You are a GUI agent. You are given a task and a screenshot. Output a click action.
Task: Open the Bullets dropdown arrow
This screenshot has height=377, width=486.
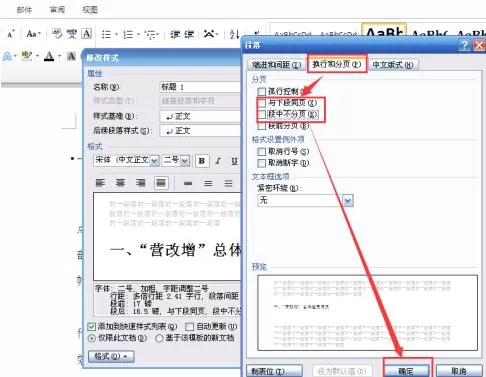tap(116, 34)
